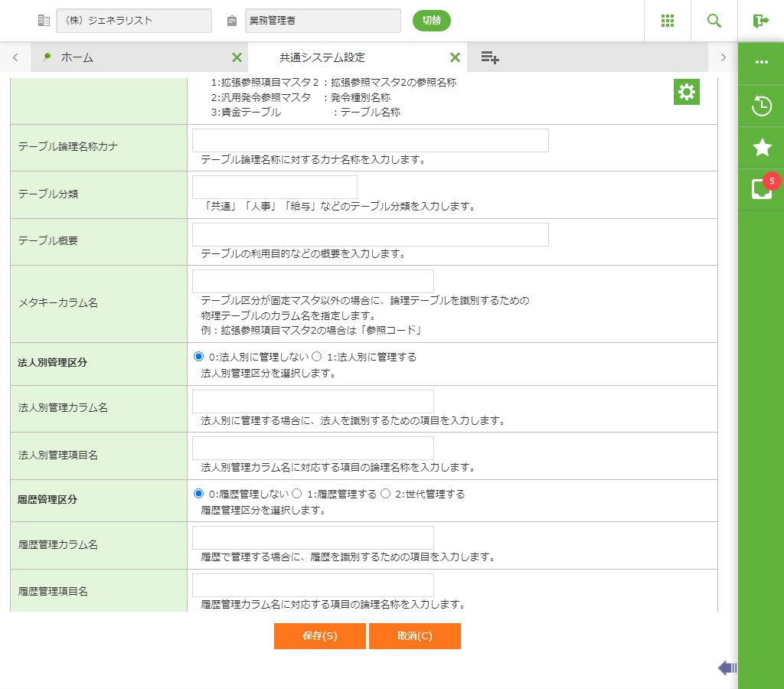Open the green gear settings icon
This screenshot has height=689, width=784.
687,93
